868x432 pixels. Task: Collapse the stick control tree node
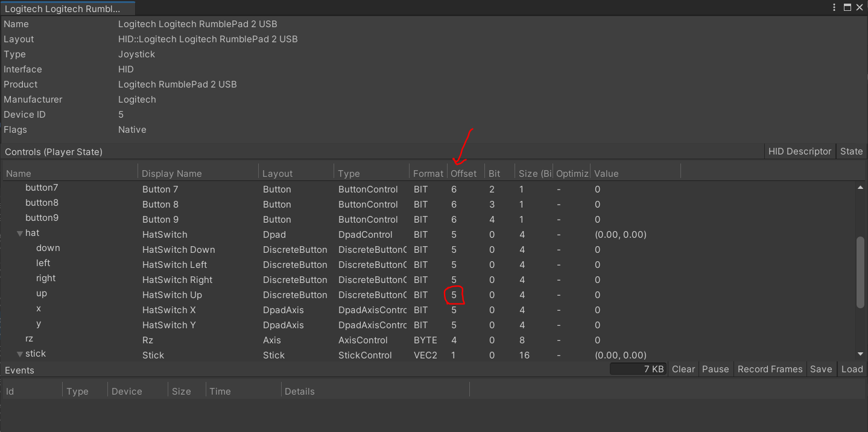pyautogui.click(x=20, y=354)
